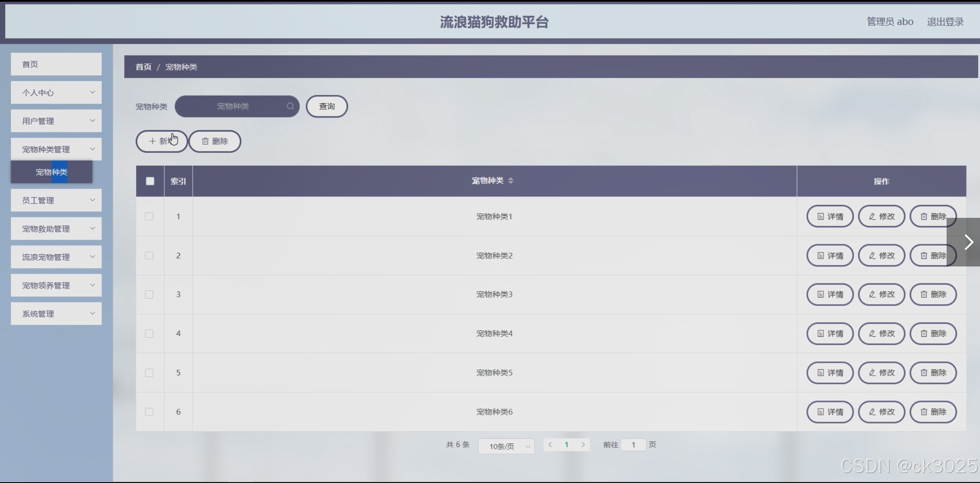Click the 前往 page number input field
The height and width of the screenshot is (483, 980).
pos(633,445)
